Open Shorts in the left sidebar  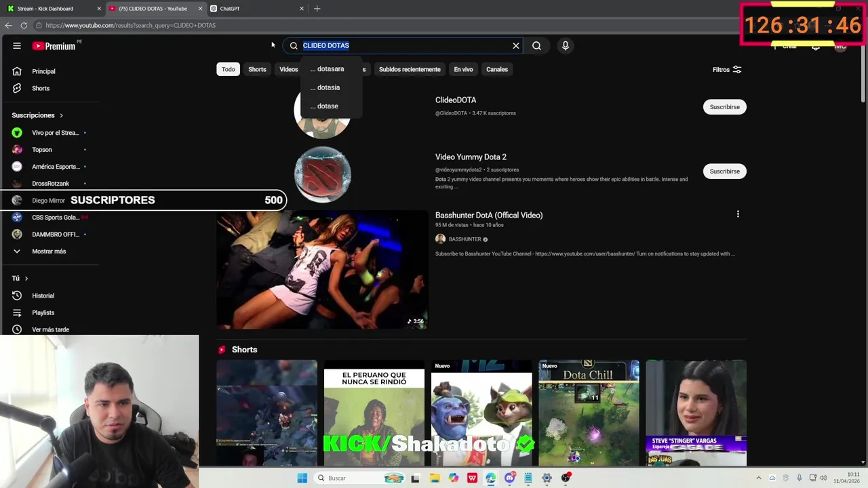coord(41,88)
